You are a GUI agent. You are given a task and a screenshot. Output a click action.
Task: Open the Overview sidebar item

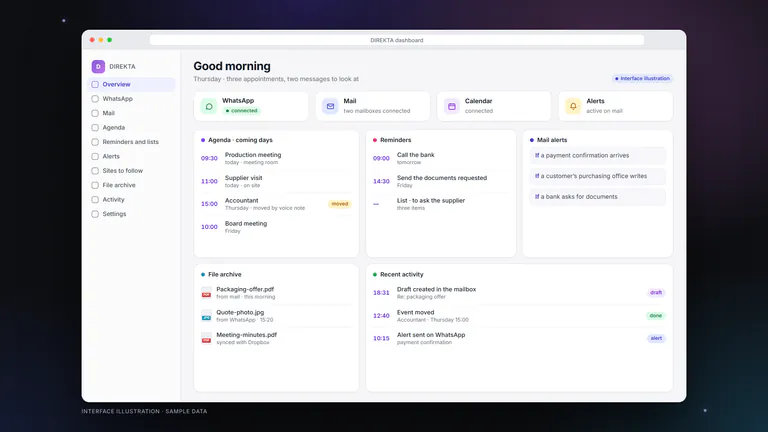pyautogui.click(x=131, y=84)
